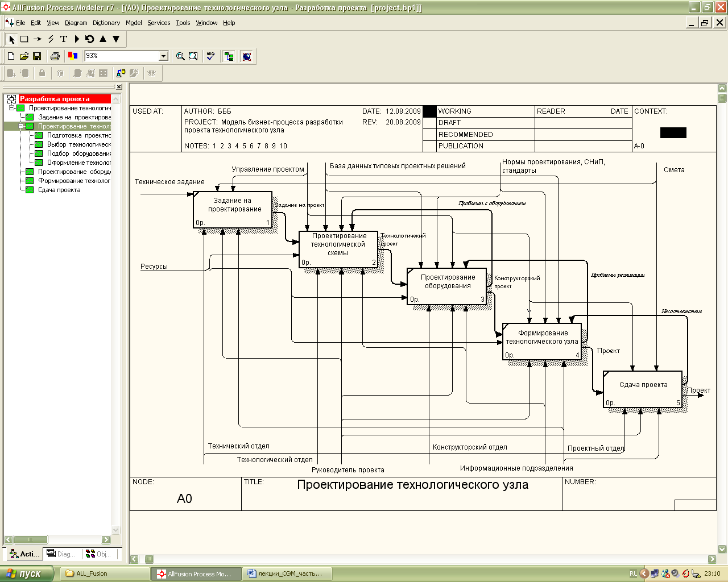Select Формирование технолог tree item

coord(75,181)
